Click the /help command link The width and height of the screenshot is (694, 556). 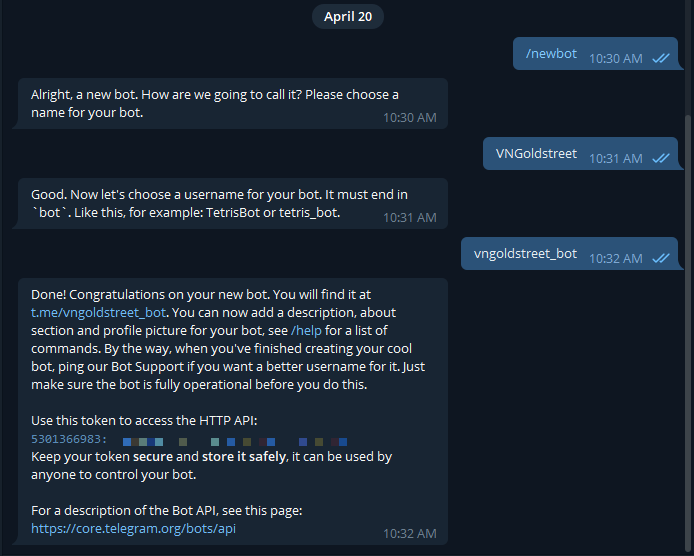pos(307,331)
